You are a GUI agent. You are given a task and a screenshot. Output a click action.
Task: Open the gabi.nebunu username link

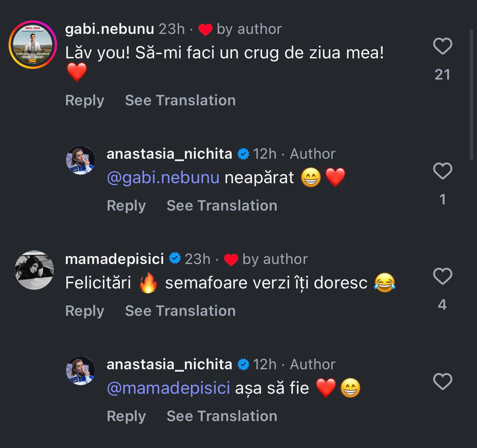(x=110, y=29)
